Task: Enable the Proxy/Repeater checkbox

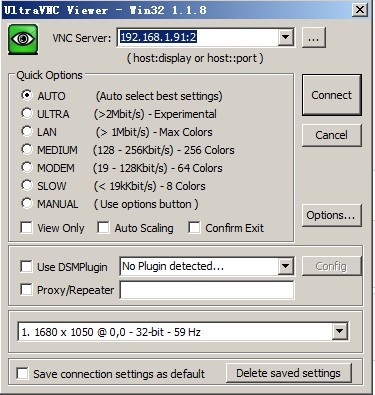Action: (x=26, y=290)
